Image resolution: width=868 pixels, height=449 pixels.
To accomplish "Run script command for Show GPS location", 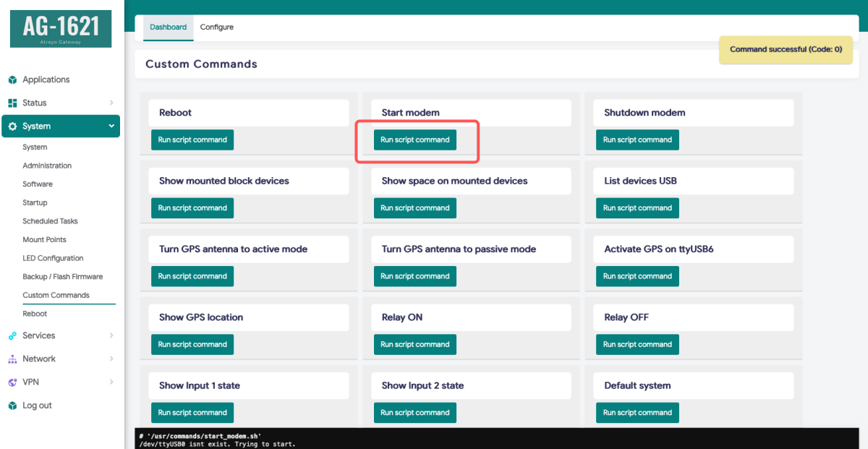I will click(192, 344).
